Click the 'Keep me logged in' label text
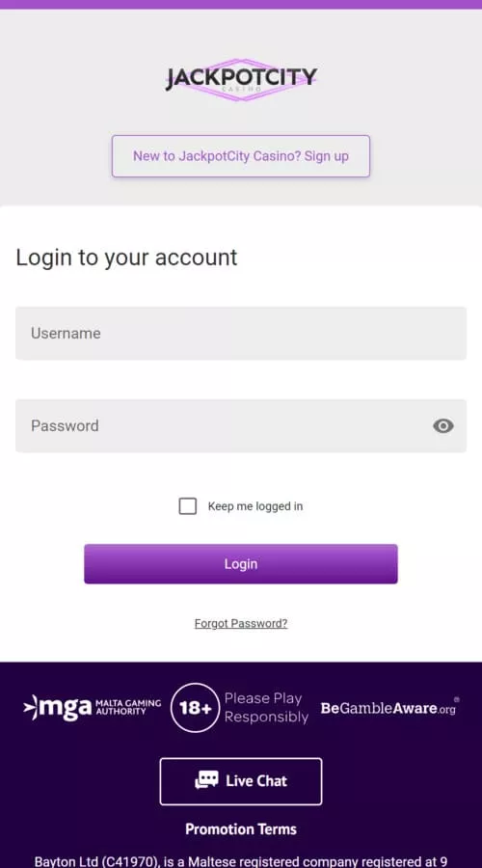This screenshot has height=868, width=482. pos(255,506)
